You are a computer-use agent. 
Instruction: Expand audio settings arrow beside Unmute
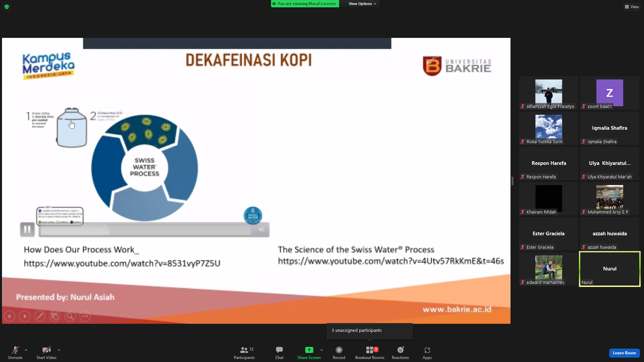coord(26,350)
